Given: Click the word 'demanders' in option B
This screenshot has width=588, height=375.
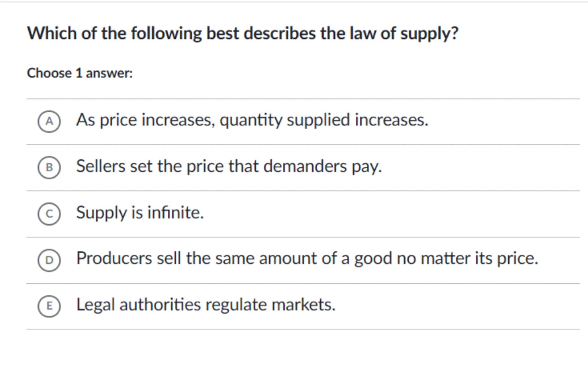Looking at the screenshot, I should (x=305, y=166).
